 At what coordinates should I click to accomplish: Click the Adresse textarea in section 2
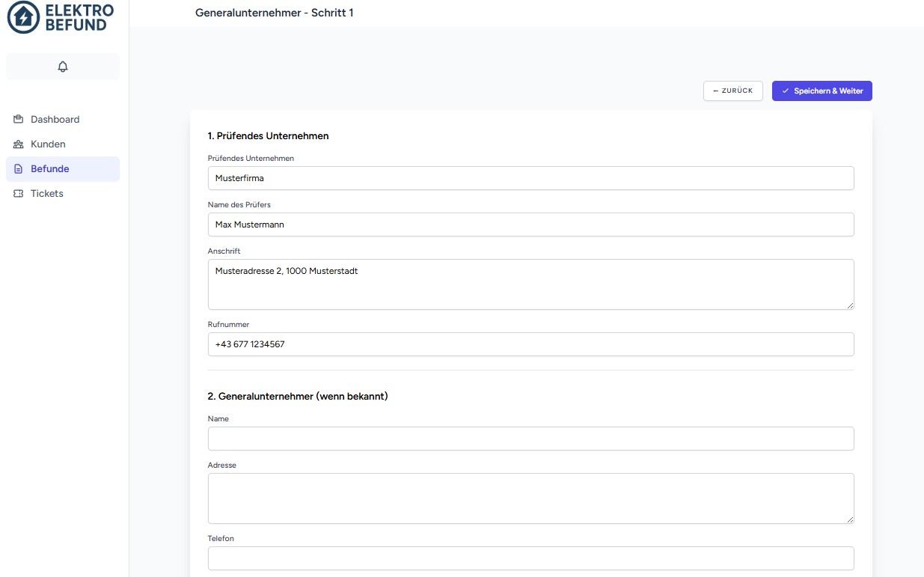pyautogui.click(x=530, y=498)
